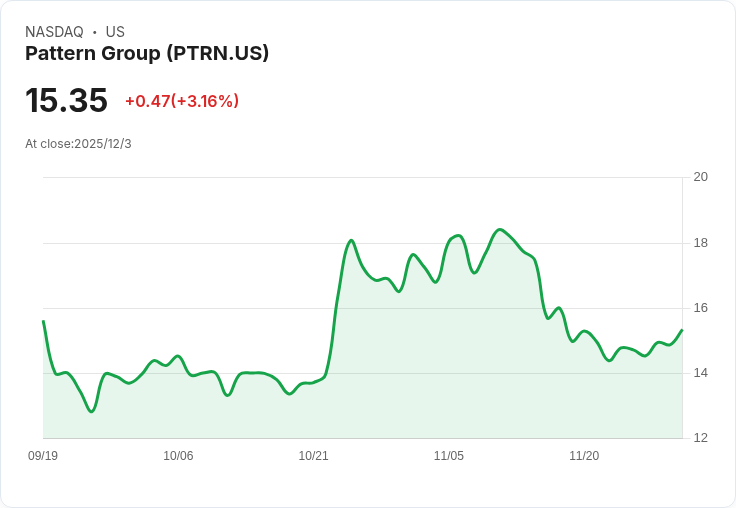736x508 pixels.
Task: Click the highest peak of the green line
Action: (500, 230)
